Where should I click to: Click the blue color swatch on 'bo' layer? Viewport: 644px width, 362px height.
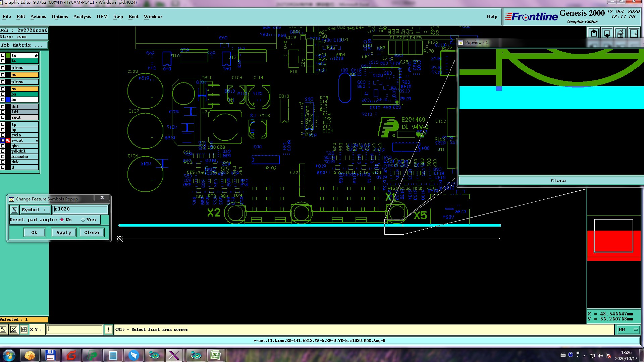coord(8,100)
